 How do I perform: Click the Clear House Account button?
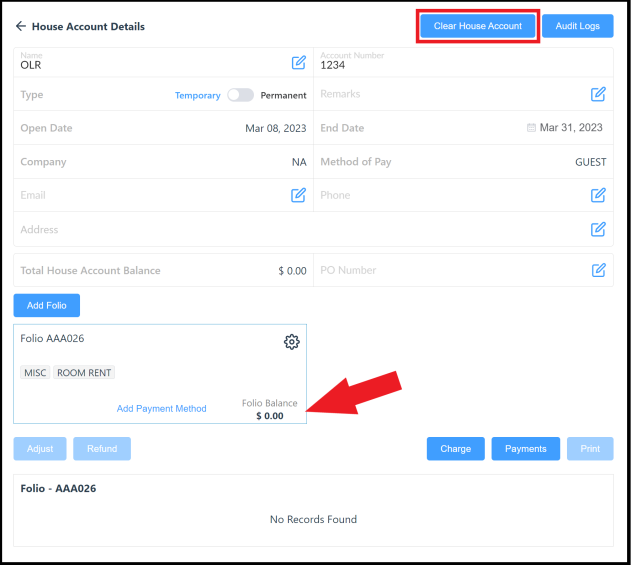478,26
